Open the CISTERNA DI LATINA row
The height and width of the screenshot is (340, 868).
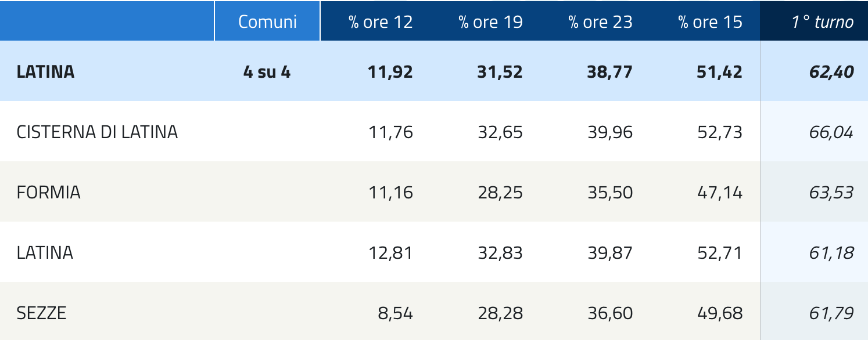click(x=97, y=132)
